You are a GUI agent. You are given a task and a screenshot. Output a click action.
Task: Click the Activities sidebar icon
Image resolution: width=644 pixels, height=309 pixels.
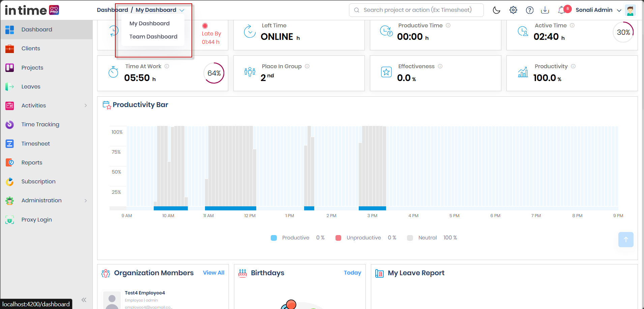(10, 106)
